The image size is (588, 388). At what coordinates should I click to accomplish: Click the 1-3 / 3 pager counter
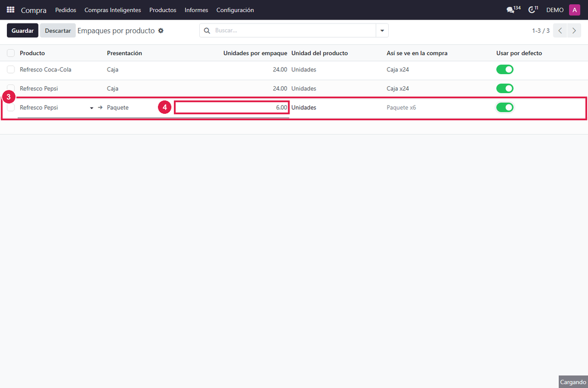[541, 31]
